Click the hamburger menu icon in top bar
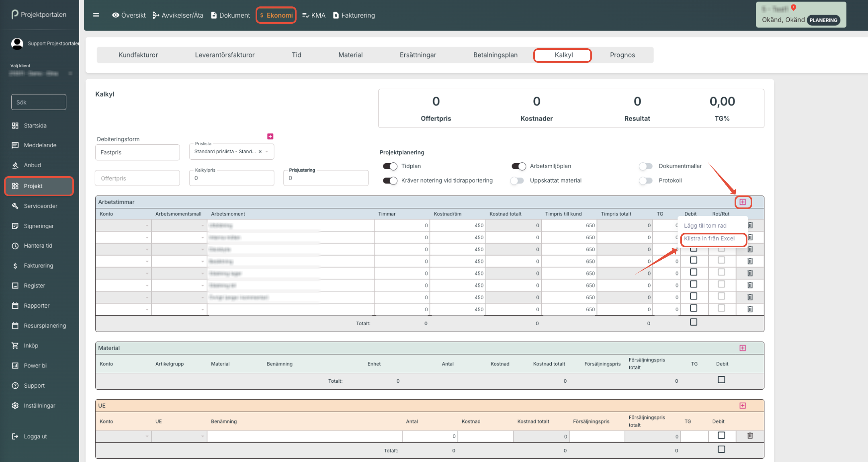 96,15
